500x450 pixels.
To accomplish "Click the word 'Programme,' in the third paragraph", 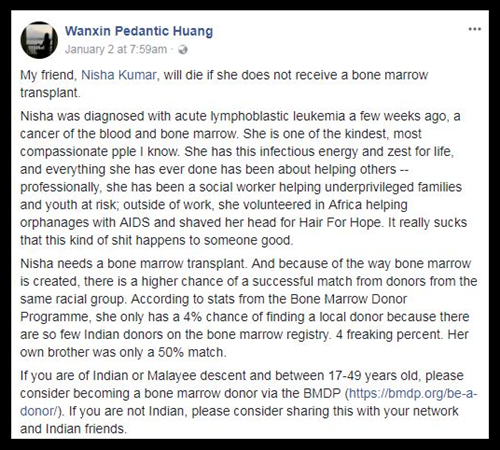I will tap(56, 317).
